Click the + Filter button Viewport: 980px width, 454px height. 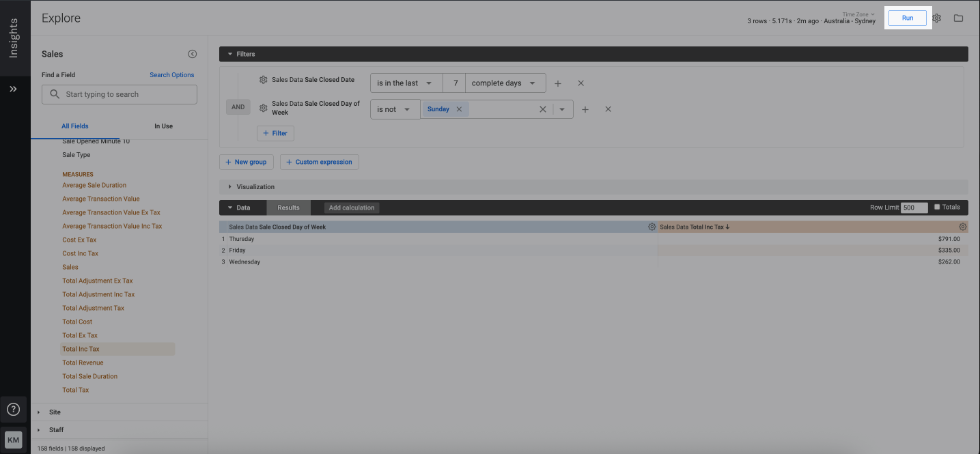[276, 133]
